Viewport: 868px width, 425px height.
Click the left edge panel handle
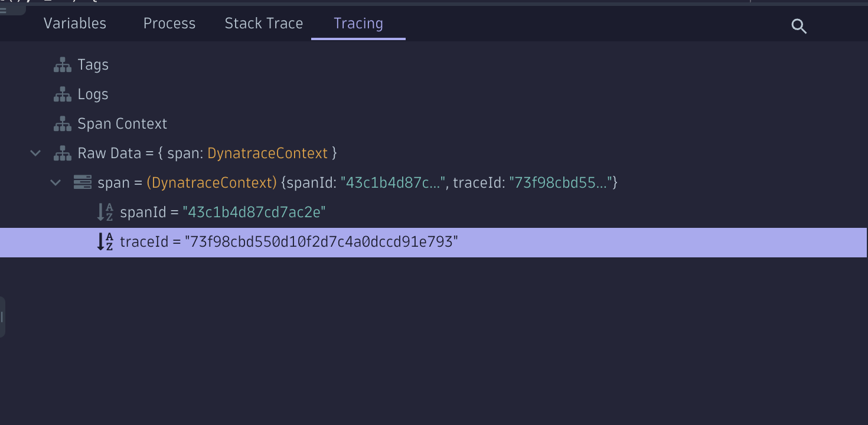[x=2, y=317]
